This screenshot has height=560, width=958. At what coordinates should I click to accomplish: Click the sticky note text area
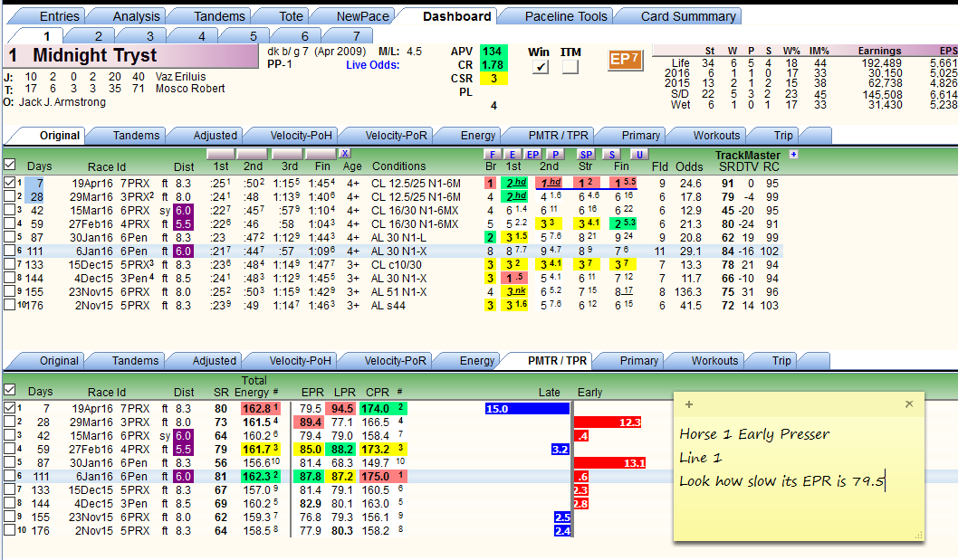799,477
